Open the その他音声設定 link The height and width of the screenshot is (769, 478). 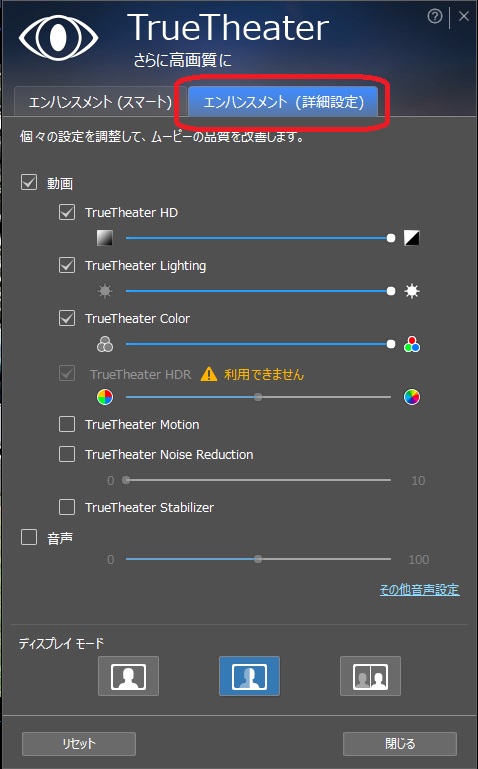pos(420,590)
